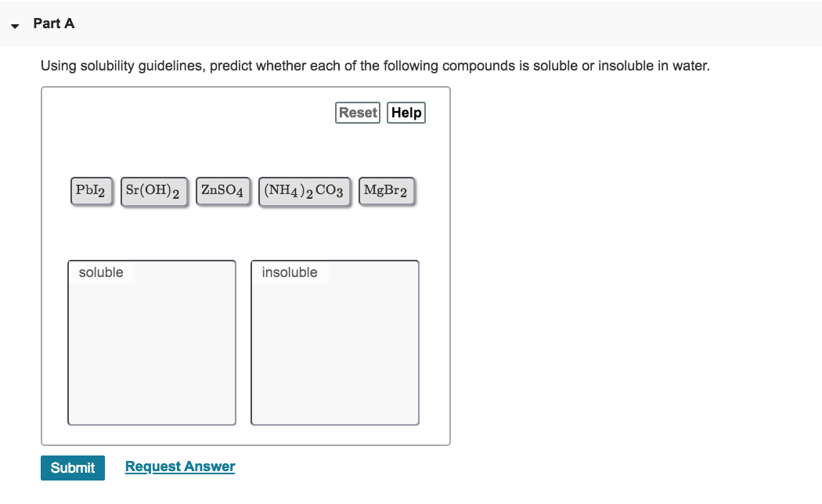Select the PbI2 compound tile
Screen dimensions: 822x504
[x=92, y=191]
